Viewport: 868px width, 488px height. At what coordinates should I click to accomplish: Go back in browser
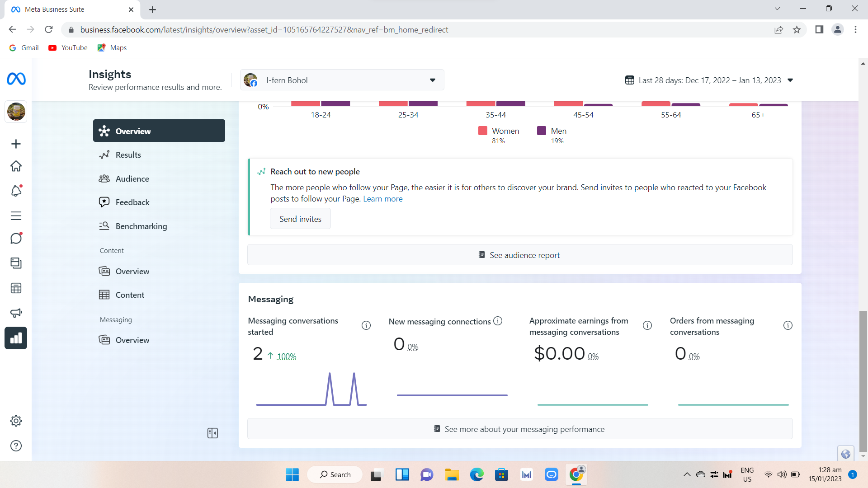[x=12, y=30]
